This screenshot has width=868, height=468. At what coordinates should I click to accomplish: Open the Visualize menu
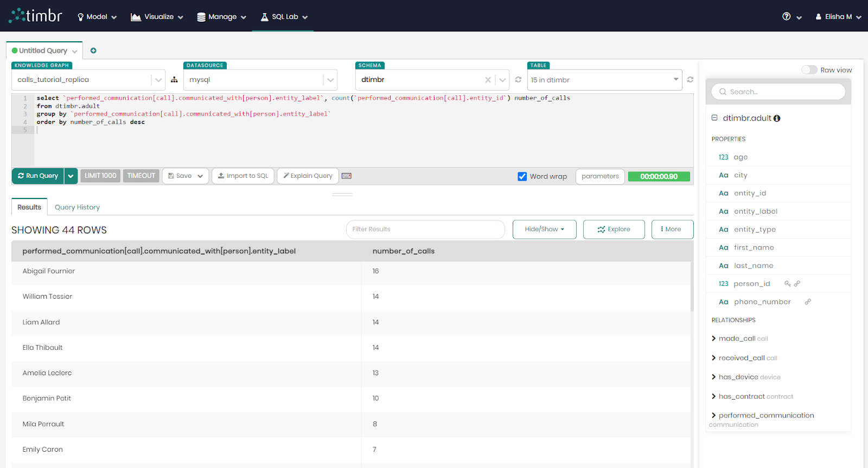point(157,17)
